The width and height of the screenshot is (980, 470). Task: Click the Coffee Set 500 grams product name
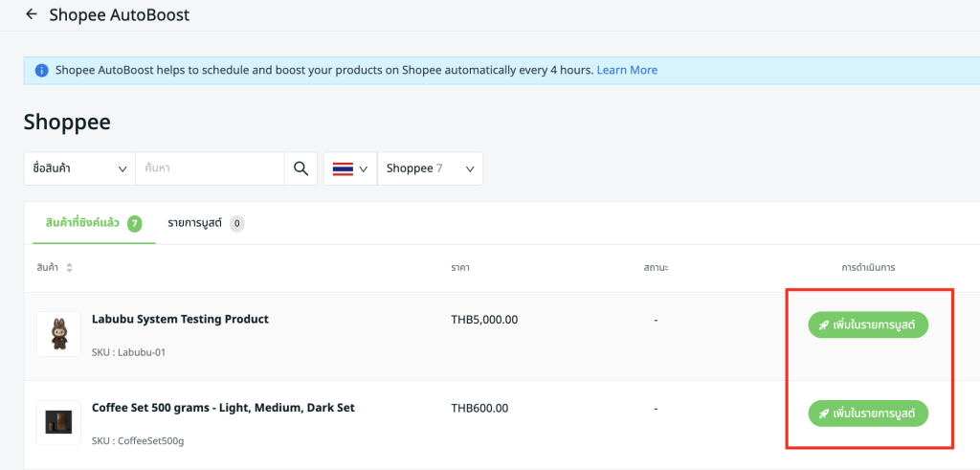[223, 408]
